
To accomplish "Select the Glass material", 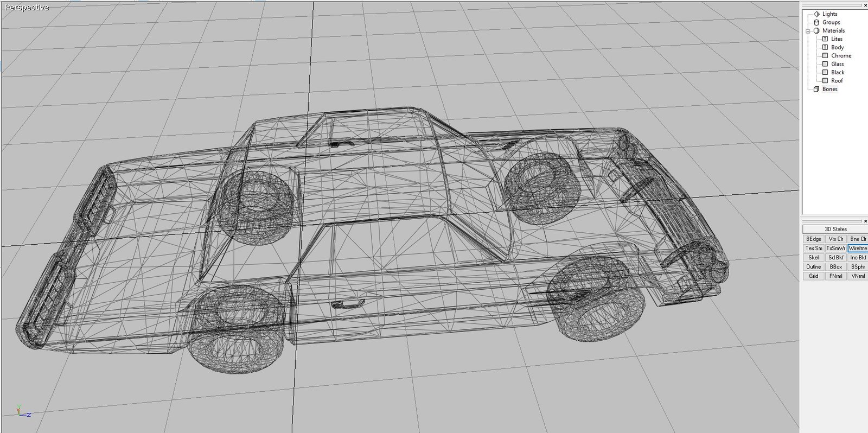I will coord(837,64).
